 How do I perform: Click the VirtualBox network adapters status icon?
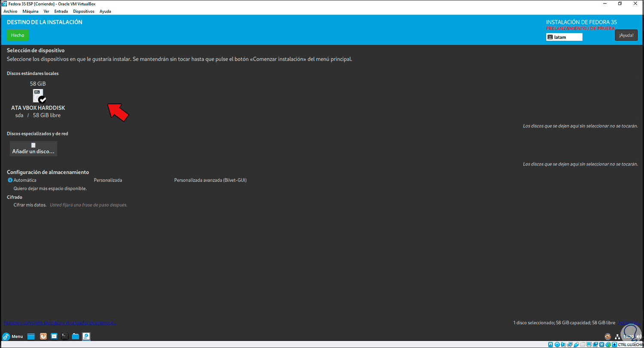[x=569, y=345]
